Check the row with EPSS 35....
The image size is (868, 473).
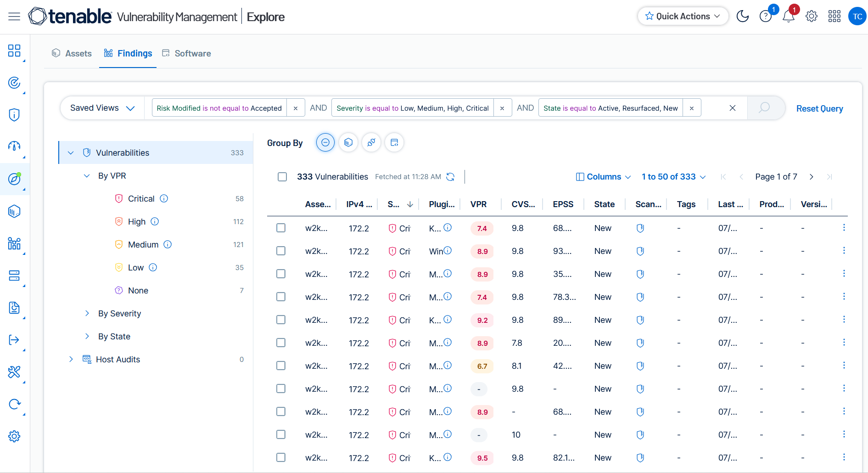281,274
